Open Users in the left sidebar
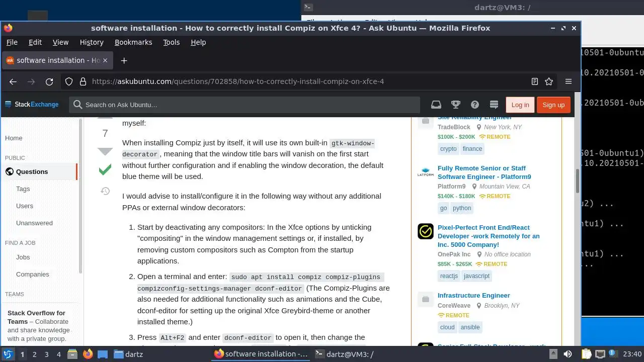 (x=25, y=206)
